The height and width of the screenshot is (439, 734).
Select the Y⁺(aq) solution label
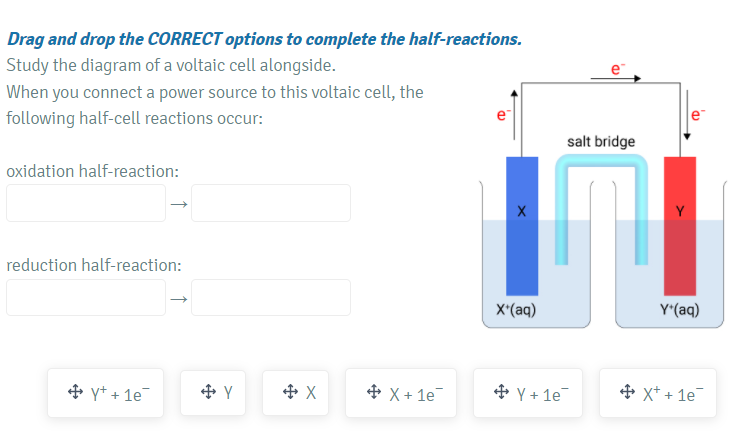[678, 310]
